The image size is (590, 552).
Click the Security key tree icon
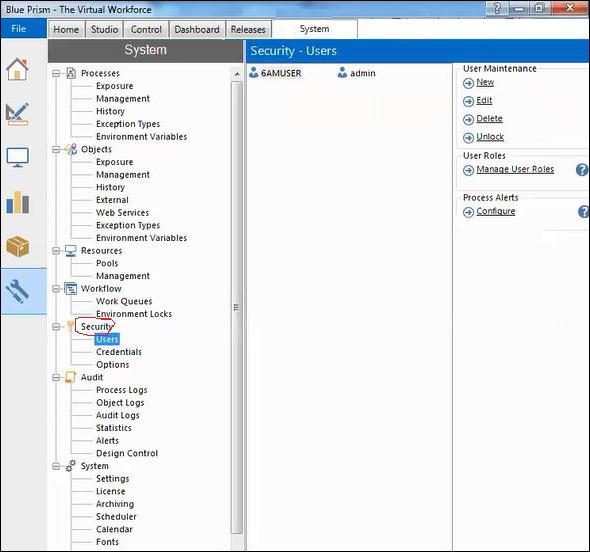click(70, 326)
